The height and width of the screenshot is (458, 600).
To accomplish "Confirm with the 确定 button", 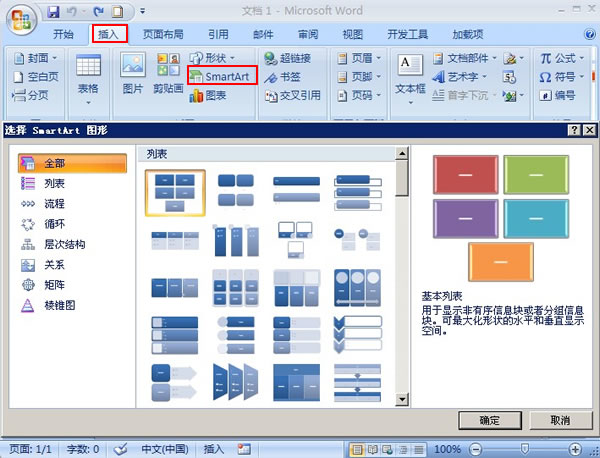I will (x=490, y=420).
